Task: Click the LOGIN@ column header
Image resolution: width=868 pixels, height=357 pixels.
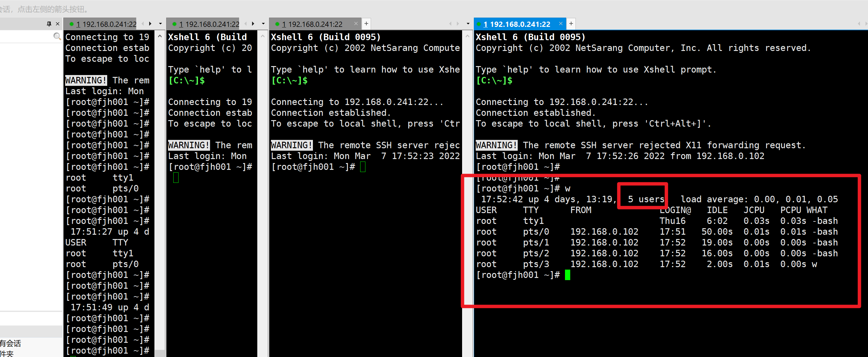Action: point(675,210)
